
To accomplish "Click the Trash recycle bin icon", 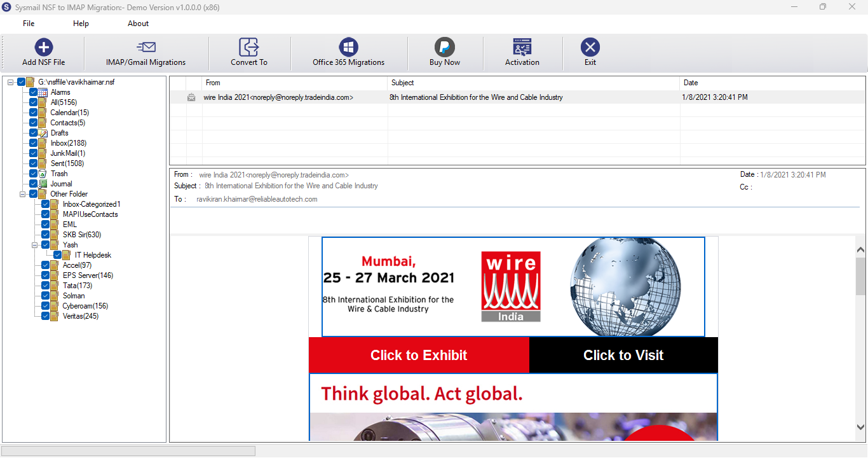I will pos(43,174).
